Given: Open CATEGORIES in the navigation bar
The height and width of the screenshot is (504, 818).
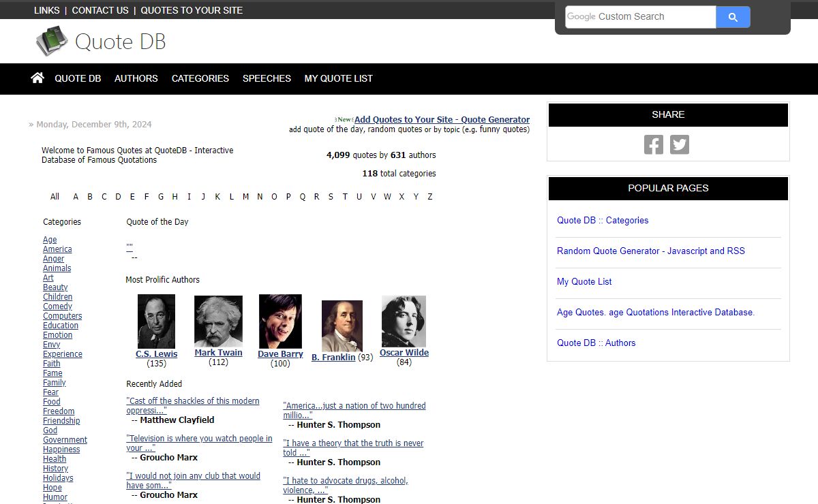Looking at the screenshot, I should click(200, 78).
